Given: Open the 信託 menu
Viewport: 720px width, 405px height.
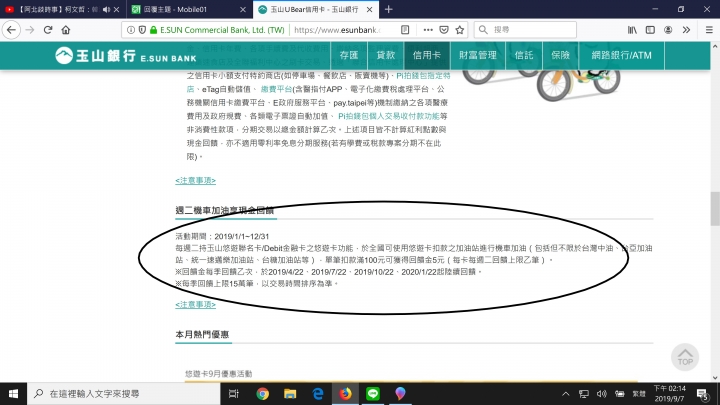Looking at the screenshot, I should point(523,56).
